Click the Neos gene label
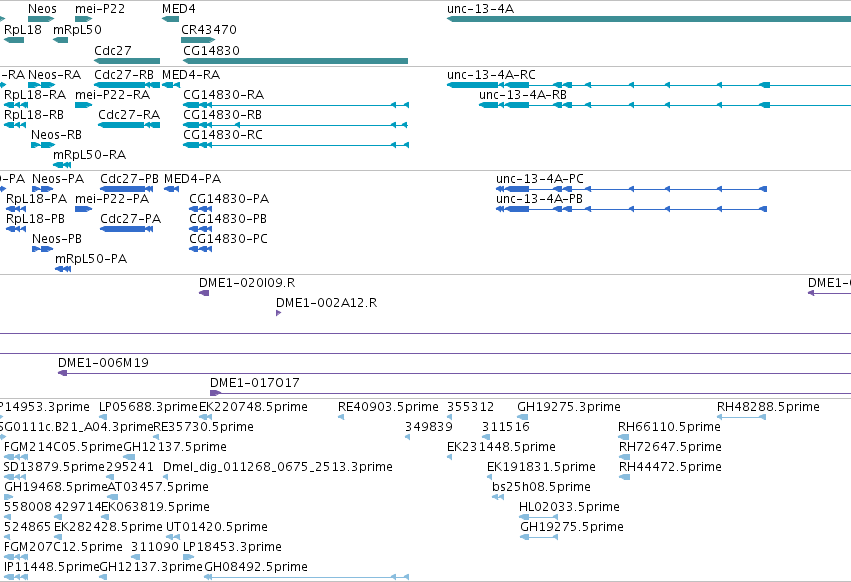This screenshot has height=582, width=851. pos(42,9)
